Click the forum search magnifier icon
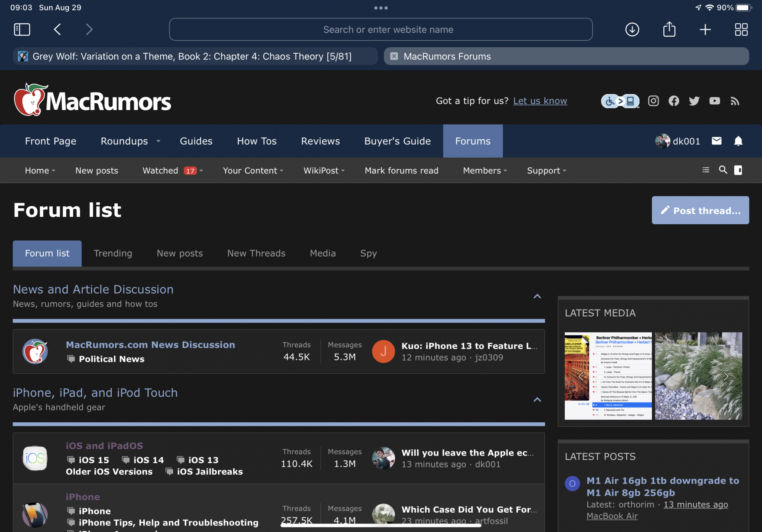The image size is (762, 532). (x=723, y=170)
